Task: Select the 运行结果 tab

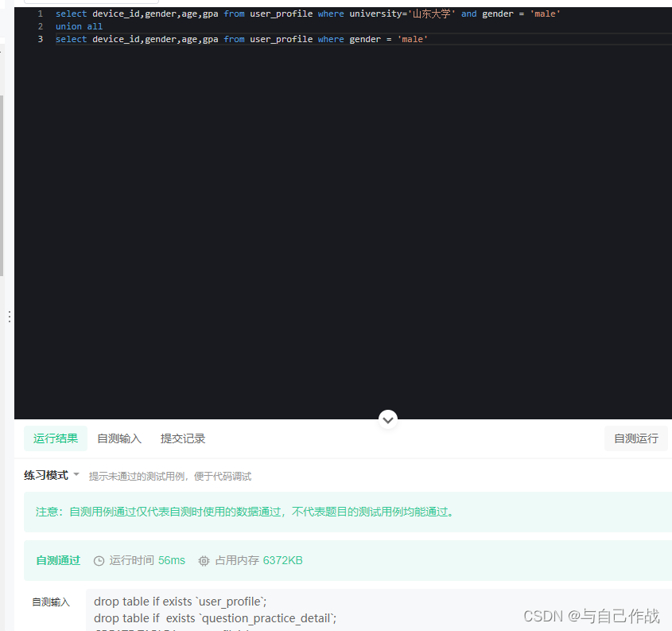Action: 55,438
